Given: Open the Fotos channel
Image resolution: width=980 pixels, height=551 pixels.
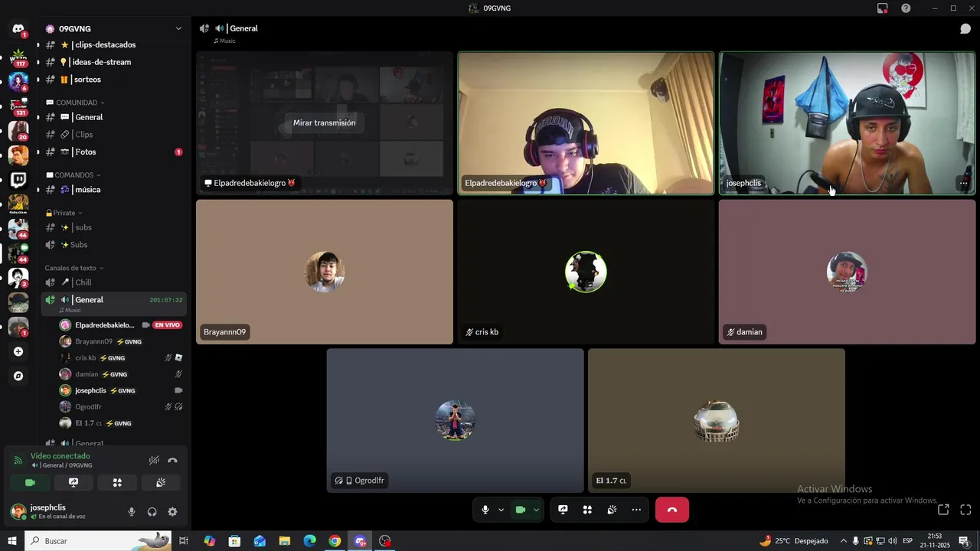Looking at the screenshot, I should tap(113, 152).
